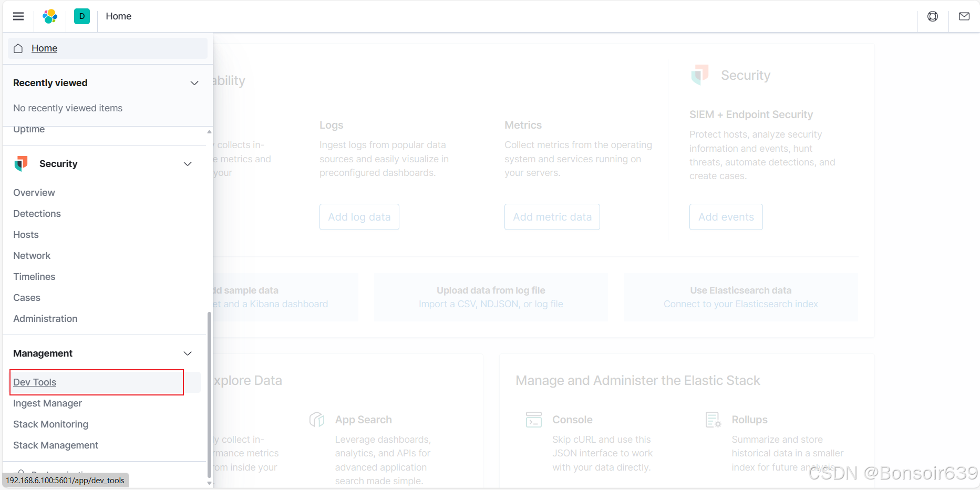This screenshot has width=980, height=490.
Task: Click the Metrics heading
Action: point(523,125)
